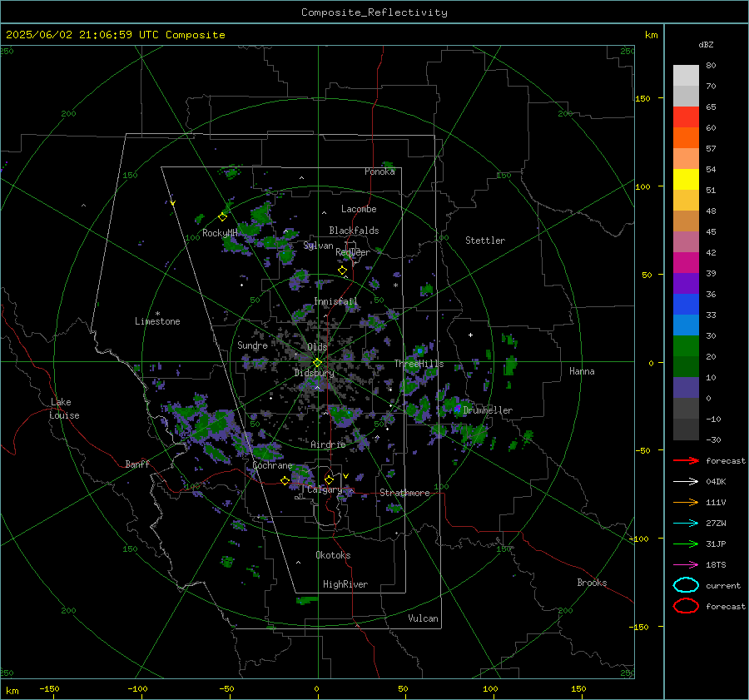
Task: Click the asterisk marker above Limestone label
Action: pyautogui.click(x=157, y=314)
